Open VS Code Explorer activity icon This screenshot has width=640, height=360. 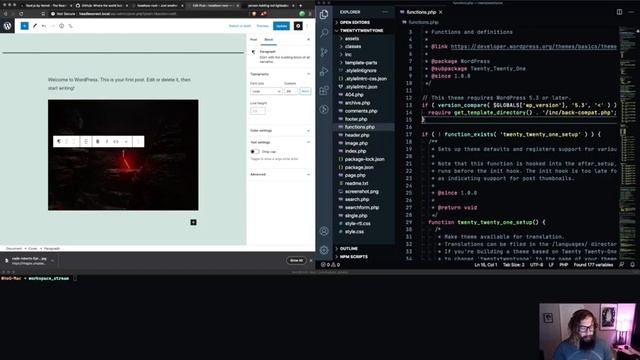(x=324, y=14)
